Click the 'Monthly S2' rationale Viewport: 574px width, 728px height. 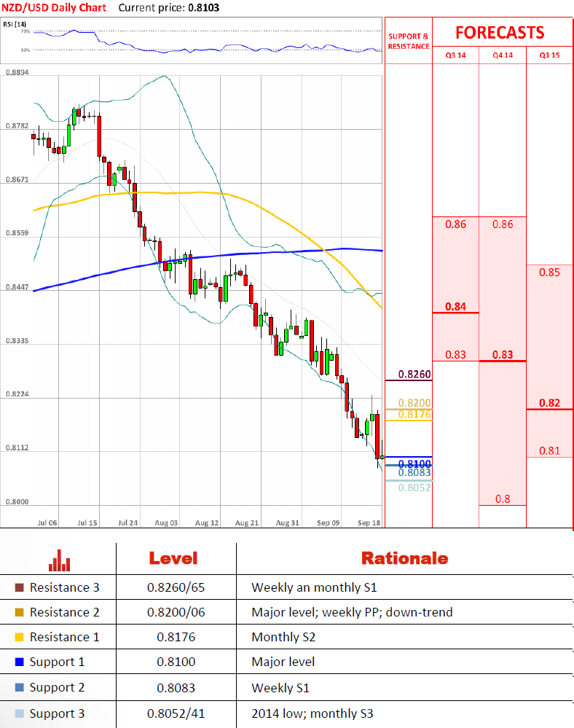[283, 637]
